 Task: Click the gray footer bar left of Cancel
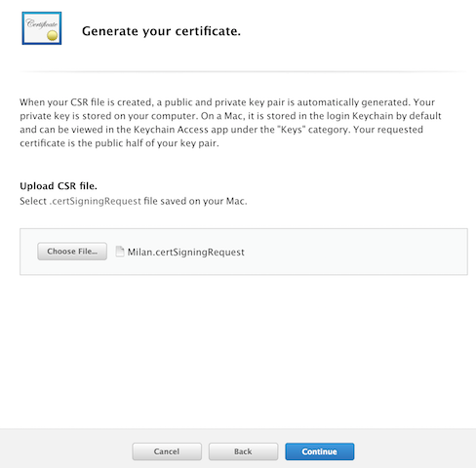pyautogui.click(x=65, y=448)
